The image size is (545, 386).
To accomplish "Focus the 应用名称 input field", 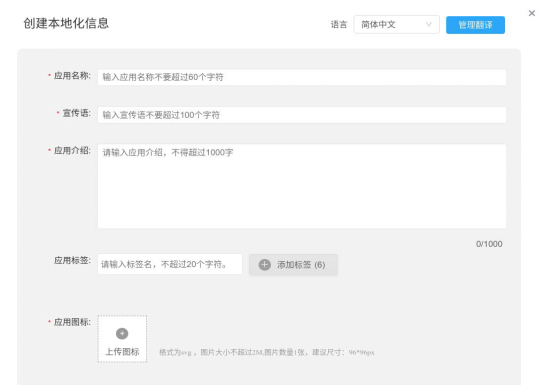I will [x=302, y=77].
